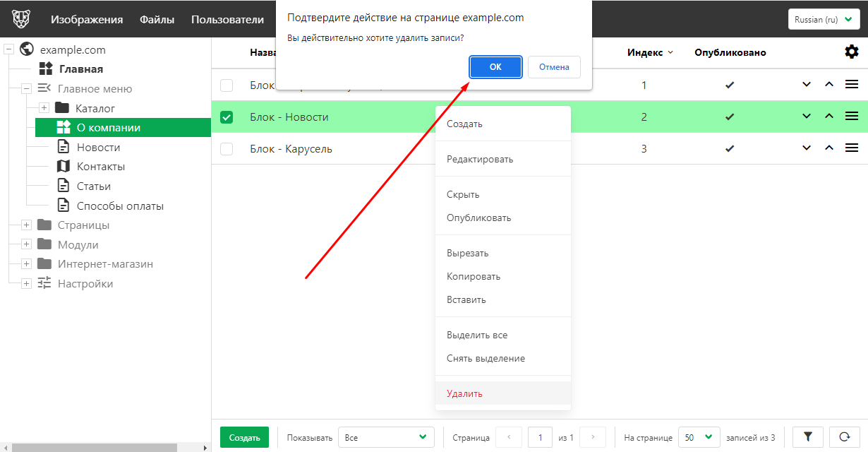Image resolution: width=868 pixels, height=452 pixels.
Task: Expand the Страницы tree folder
Action: click(27, 225)
